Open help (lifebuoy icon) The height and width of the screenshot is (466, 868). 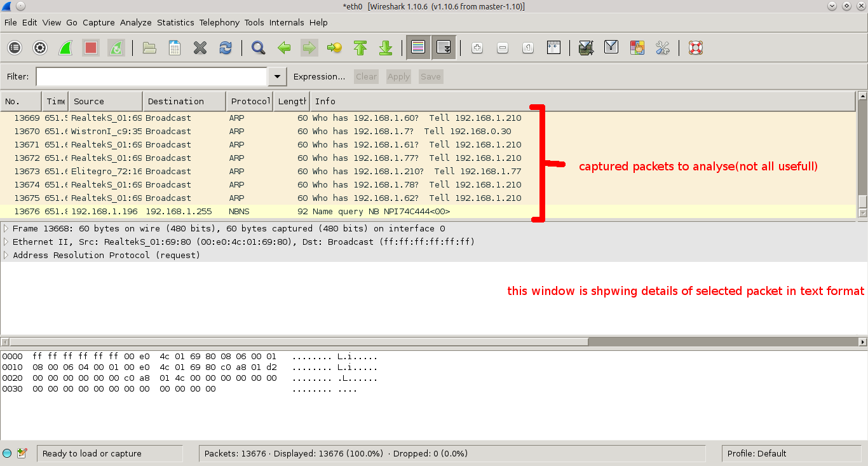point(696,48)
